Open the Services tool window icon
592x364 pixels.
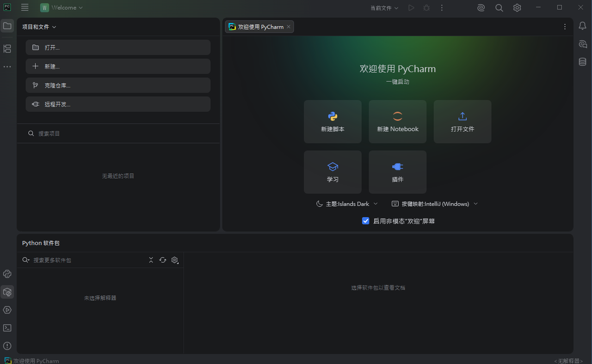click(x=7, y=310)
